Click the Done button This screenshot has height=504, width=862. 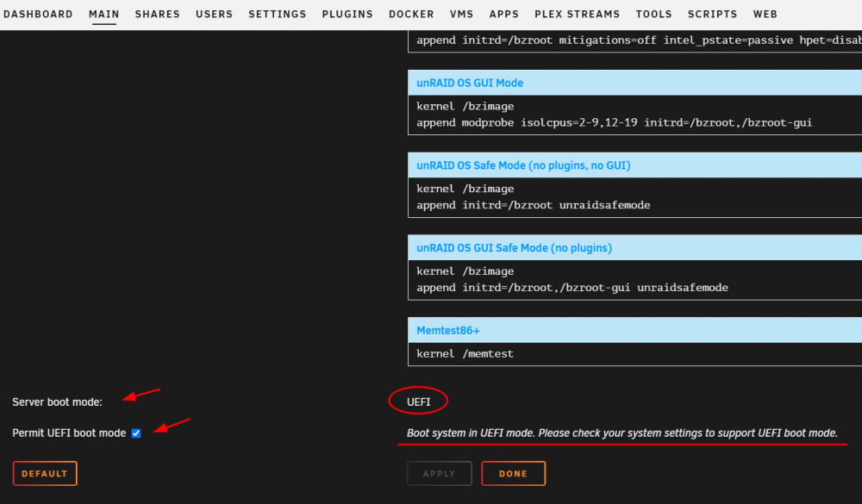[514, 473]
